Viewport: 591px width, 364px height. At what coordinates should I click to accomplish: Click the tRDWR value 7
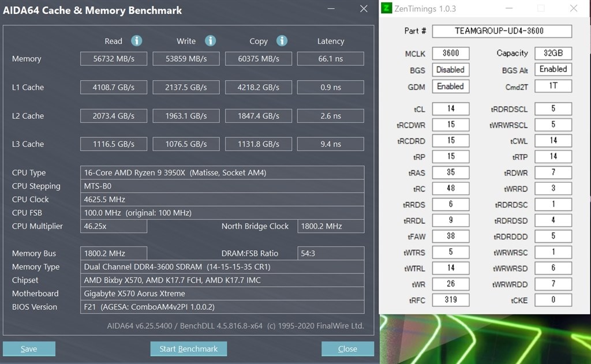coord(553,172)
